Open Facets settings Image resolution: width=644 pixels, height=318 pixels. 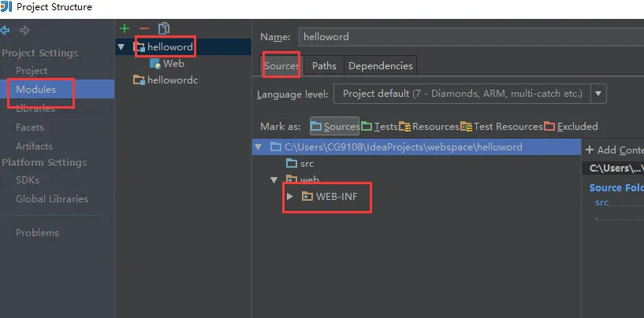(30, 128)
